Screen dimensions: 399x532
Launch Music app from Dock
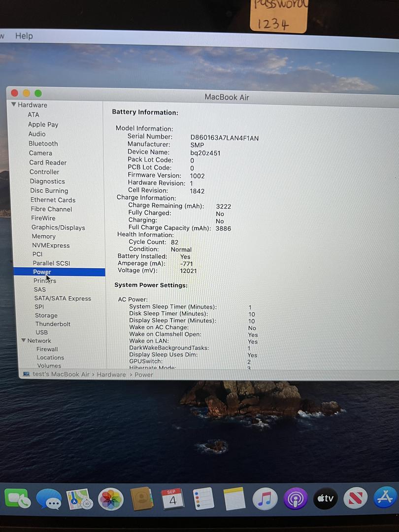click(265, 499)
